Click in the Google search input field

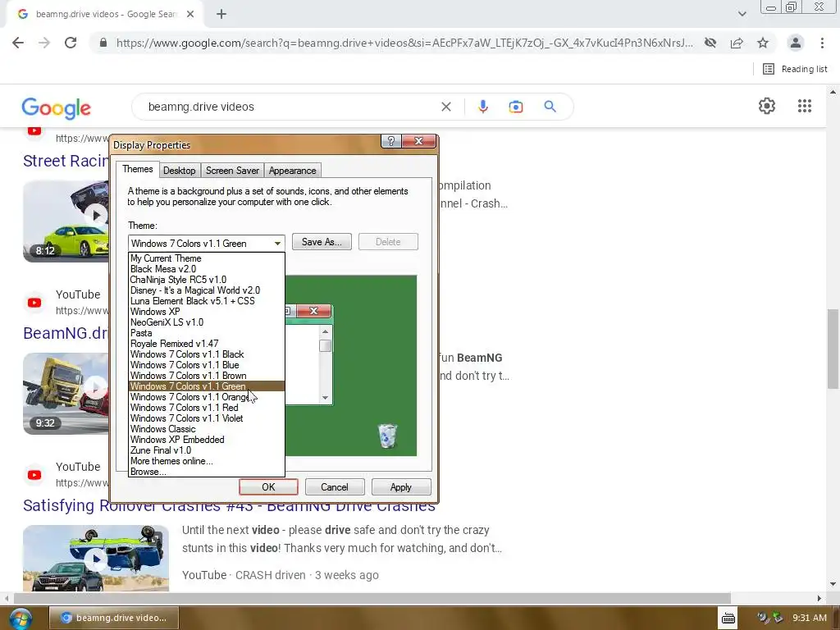click(x=290, y=107)
